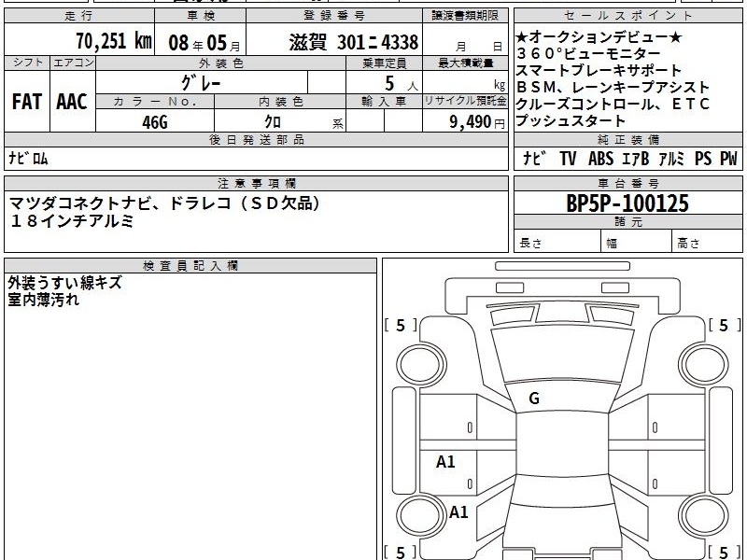Select the ABS equipment item
The height and width of the screenshot is (560, 747).
(600, 158)
